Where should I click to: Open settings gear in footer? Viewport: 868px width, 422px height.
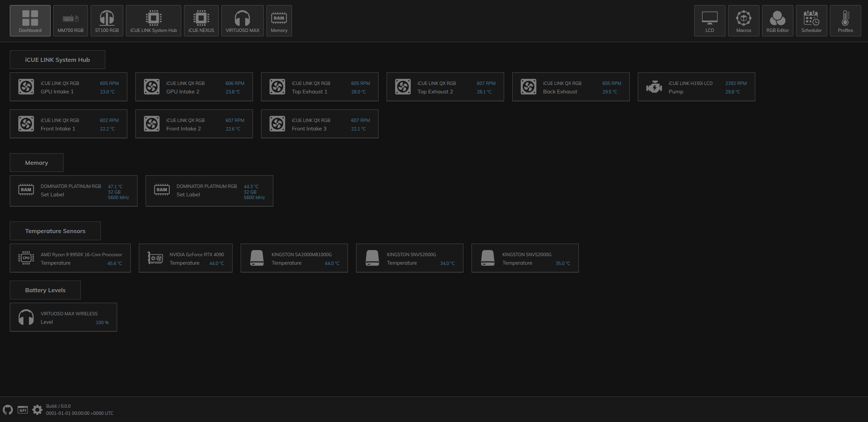[x=37, y=410]
